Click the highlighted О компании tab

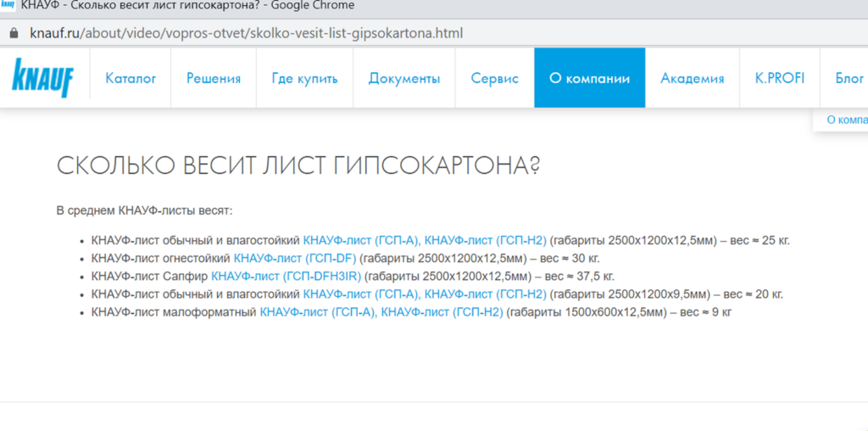pos(590,77)
